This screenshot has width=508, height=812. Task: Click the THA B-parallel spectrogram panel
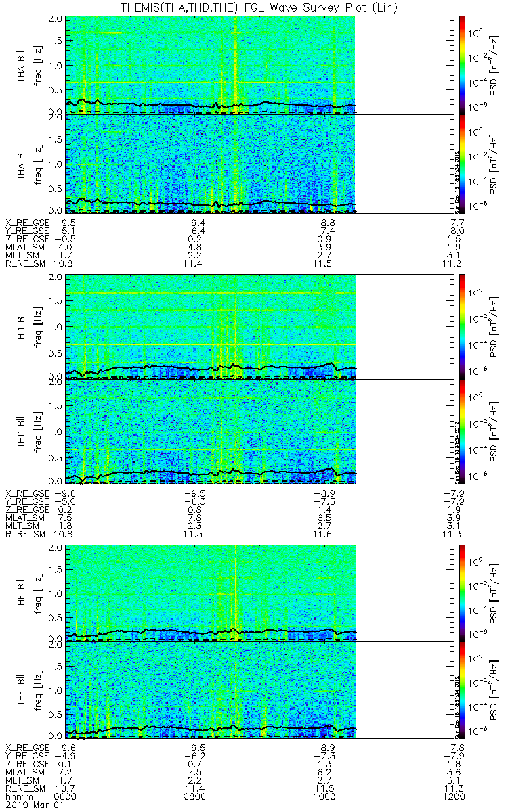[260, 164]
